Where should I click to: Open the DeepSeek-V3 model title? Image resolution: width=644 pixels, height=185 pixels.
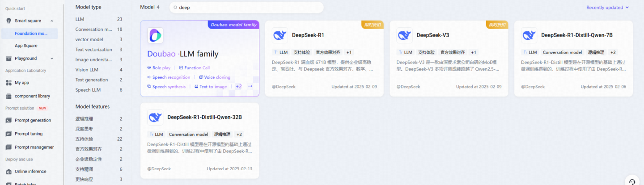tap(433, 35)
